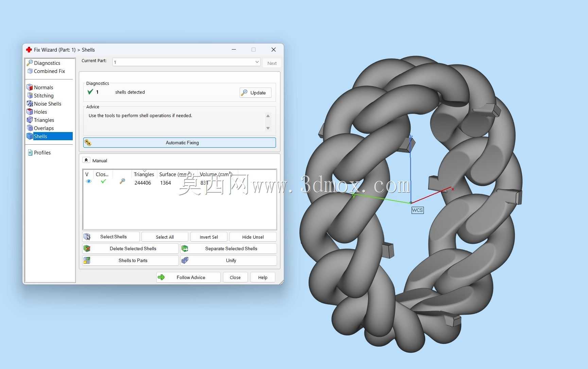Click Select All shells
588x369 pixels.
(x=165, y=237)
